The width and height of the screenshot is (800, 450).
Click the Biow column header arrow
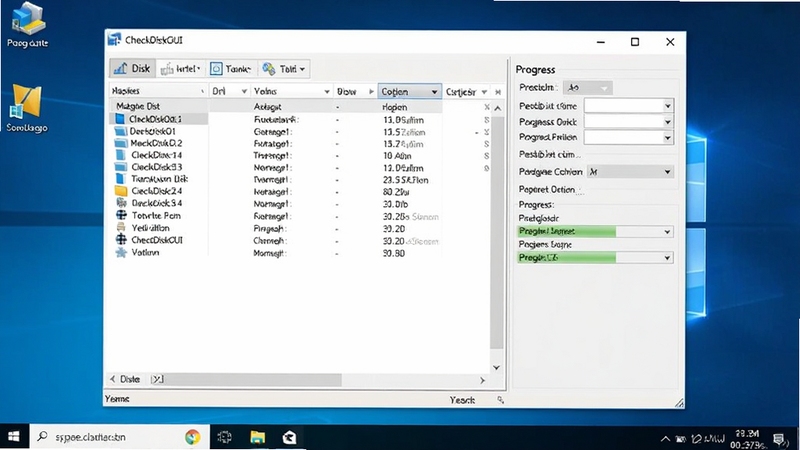(x=371, y=91)
